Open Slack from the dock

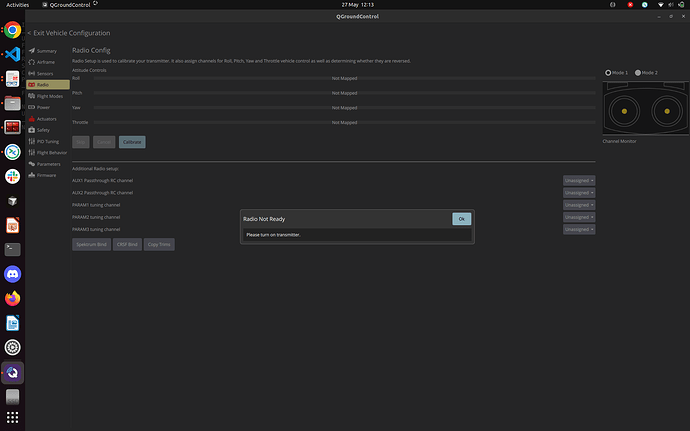coord(12,177)
